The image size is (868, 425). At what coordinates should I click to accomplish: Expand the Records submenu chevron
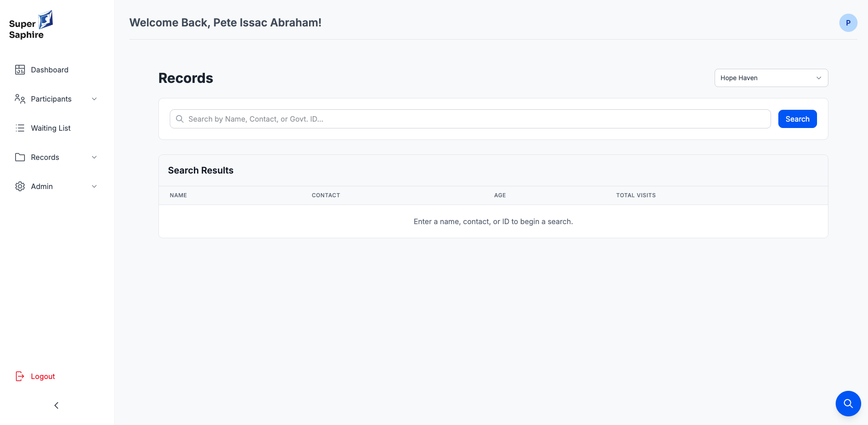(94, 157)
